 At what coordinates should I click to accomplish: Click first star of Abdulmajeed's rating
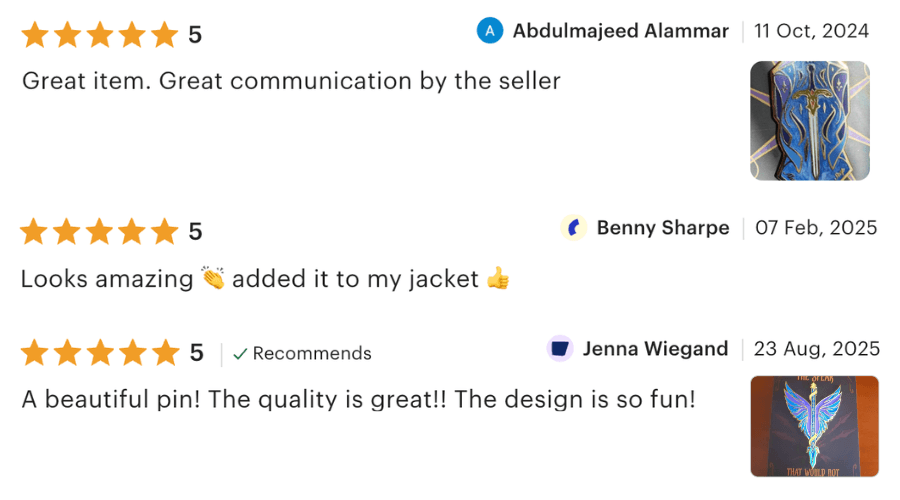click(35, 35)
